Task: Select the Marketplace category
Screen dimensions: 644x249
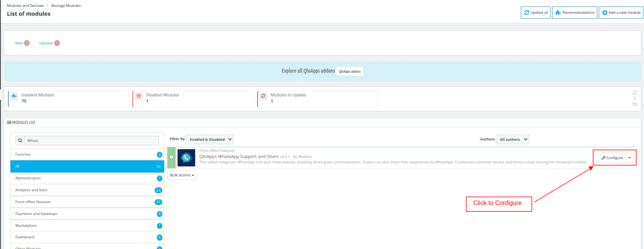Action: pos(87,226)
